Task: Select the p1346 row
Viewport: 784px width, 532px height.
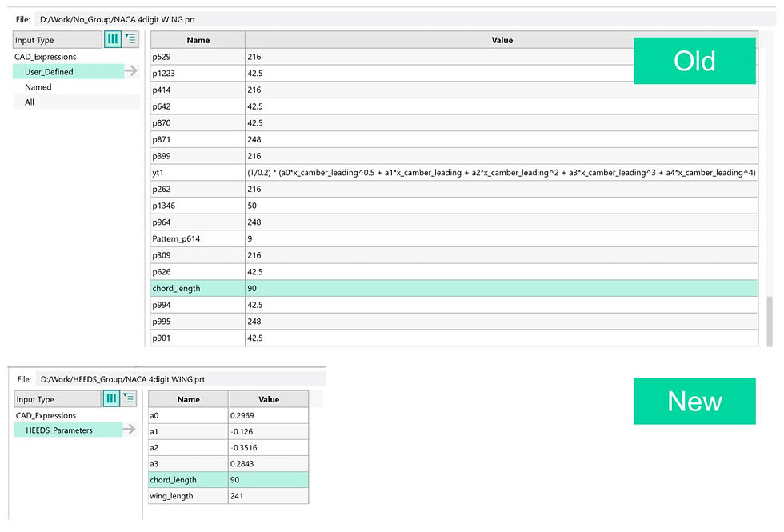Action: pyautogui.click(x=454, y=206)
